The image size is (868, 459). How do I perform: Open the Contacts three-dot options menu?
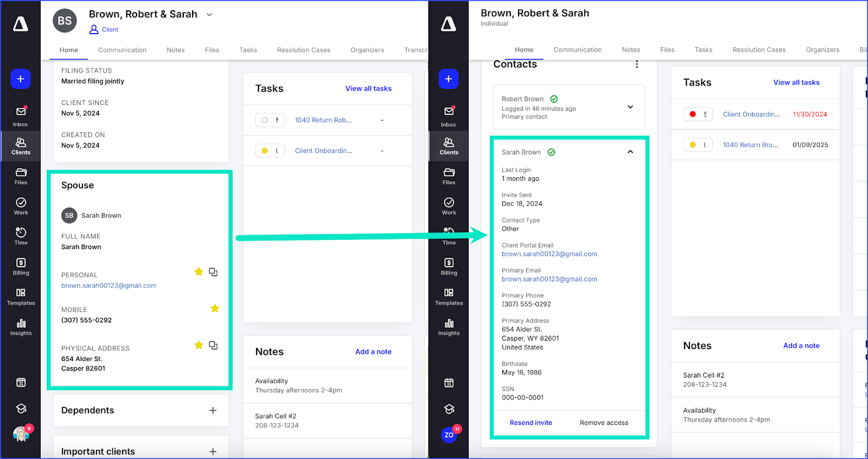click(636, 65)
